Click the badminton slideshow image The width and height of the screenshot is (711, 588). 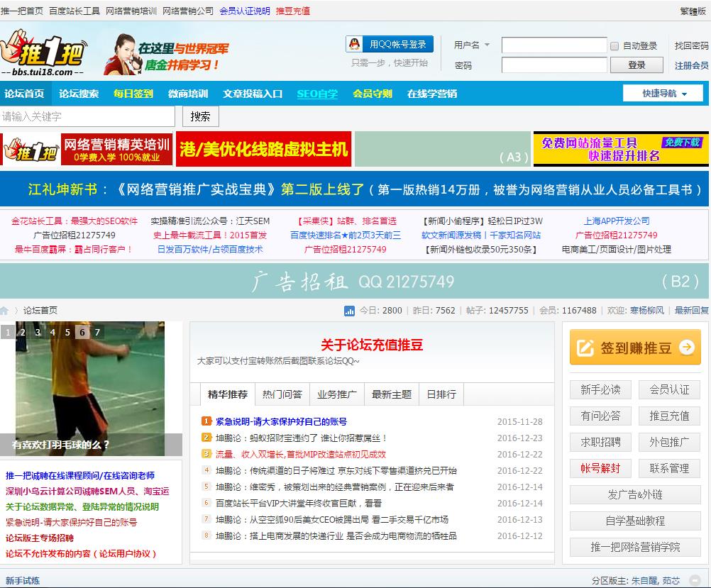91,389
